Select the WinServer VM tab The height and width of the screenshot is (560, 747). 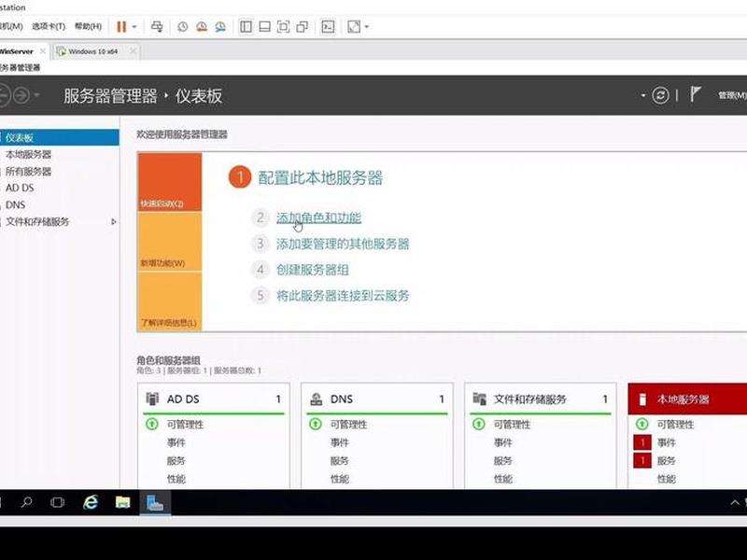(17, 51)
